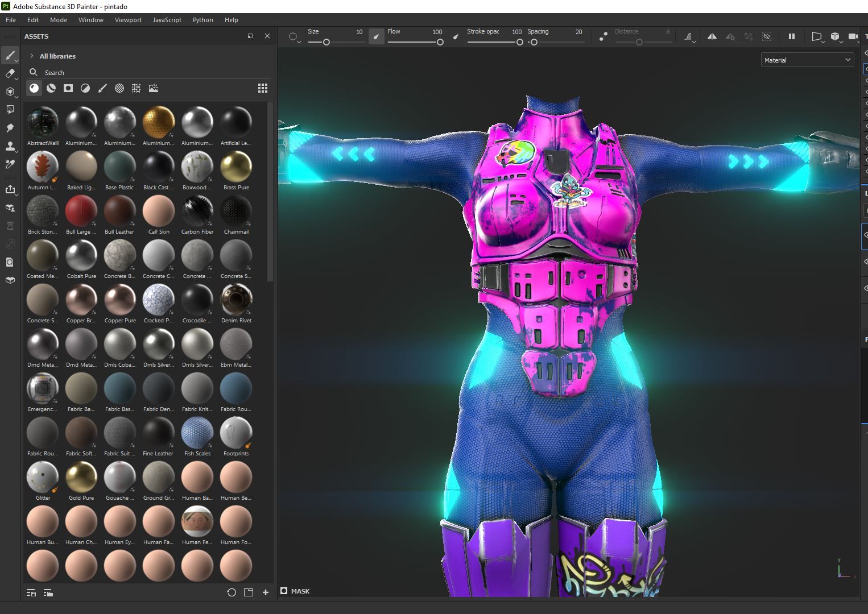Open the File menu
The image size is (868, 614).
pyautogui.click(x=11, y=20)
